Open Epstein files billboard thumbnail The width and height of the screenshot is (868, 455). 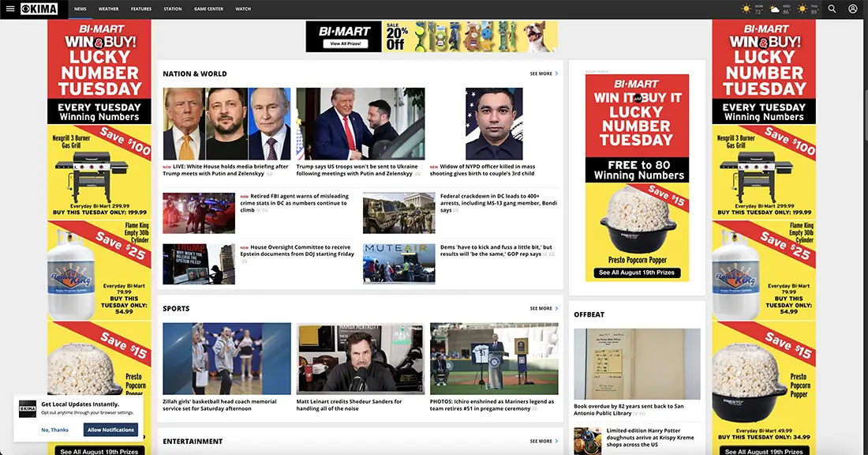point(199,264)
